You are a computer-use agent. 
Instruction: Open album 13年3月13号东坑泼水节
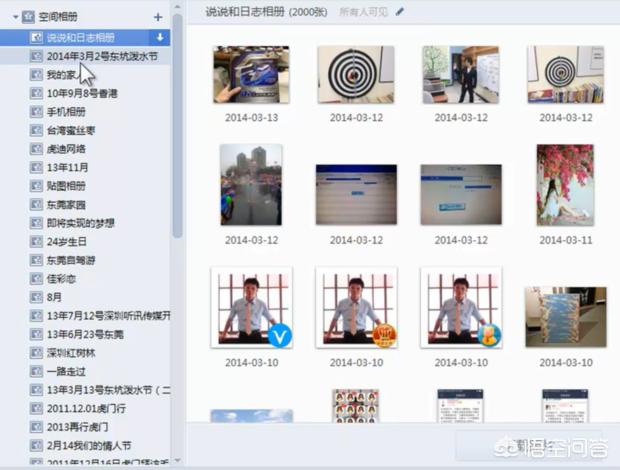(x=109, y=390)
